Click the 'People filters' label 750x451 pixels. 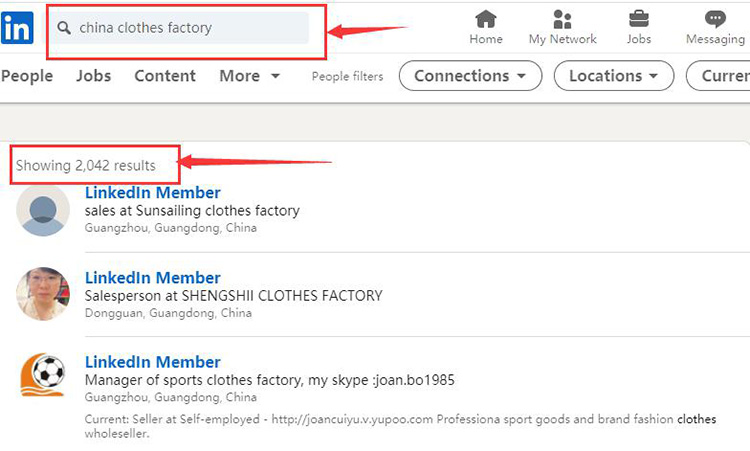[348, 77]
